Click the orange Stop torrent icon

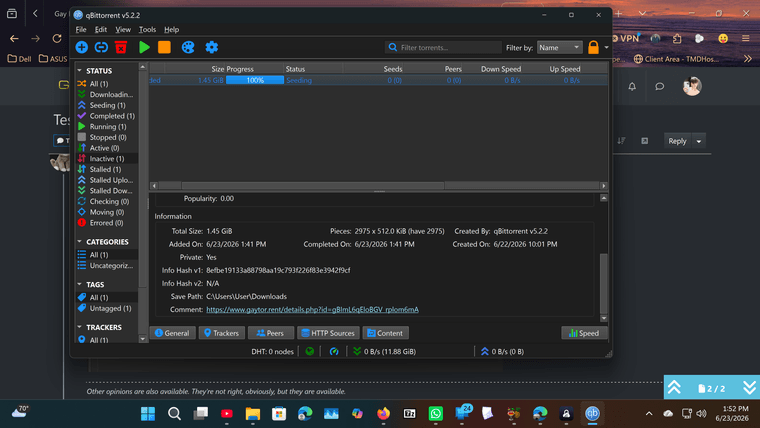coord(164,48)
